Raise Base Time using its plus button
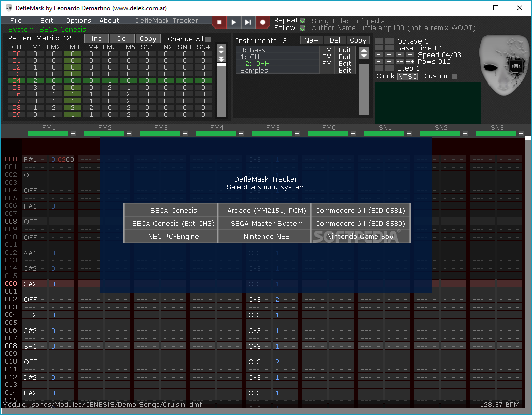Viewport: 532px width, 415px height. point(389,48)
